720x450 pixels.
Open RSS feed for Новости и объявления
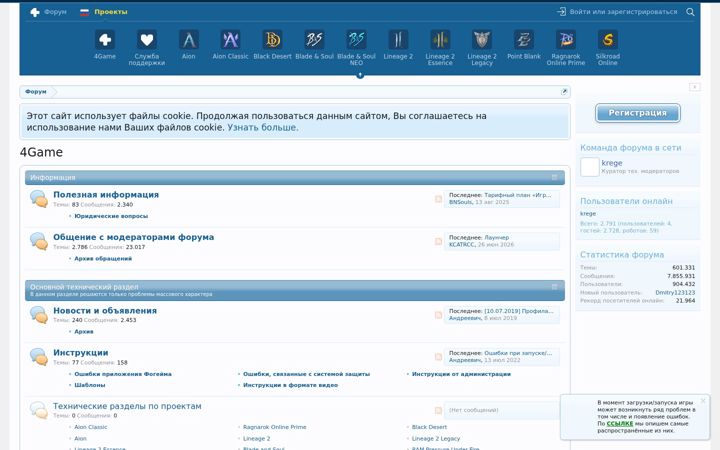(x=439, y=315)
